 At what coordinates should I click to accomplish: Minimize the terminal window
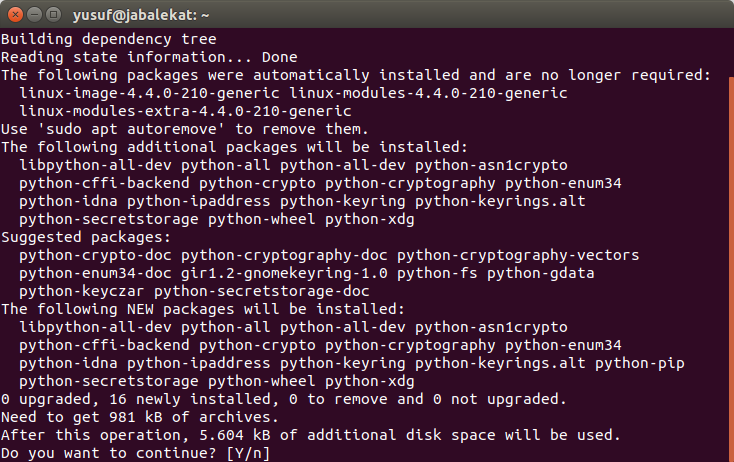point(32,14)
